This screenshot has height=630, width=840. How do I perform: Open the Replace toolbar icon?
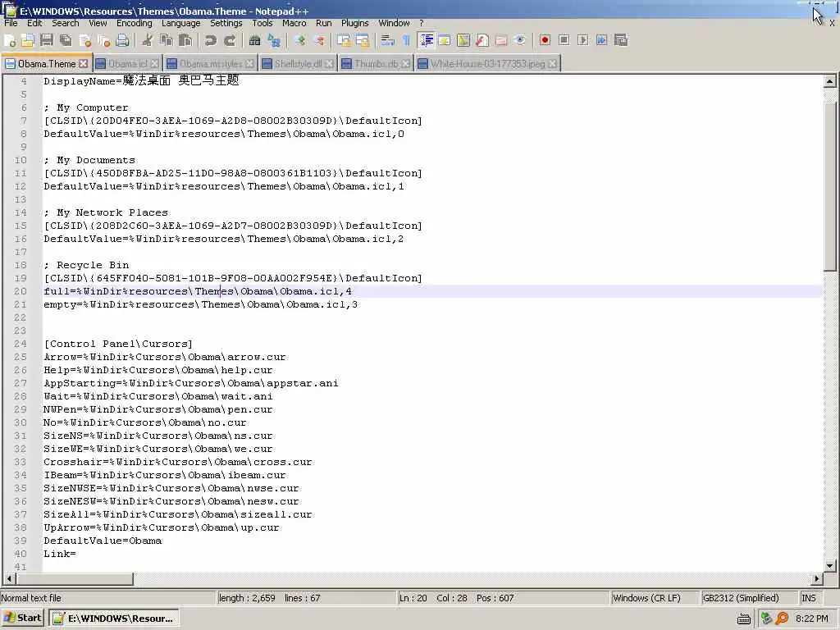pyautogui.click(x=274, y=40)
